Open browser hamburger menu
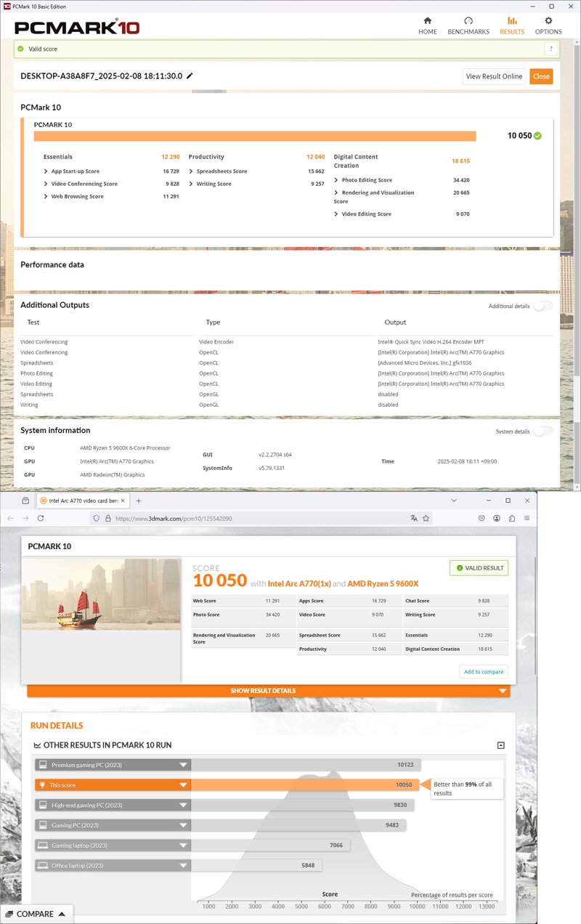The image size is (581, 924). pos(527,518)
